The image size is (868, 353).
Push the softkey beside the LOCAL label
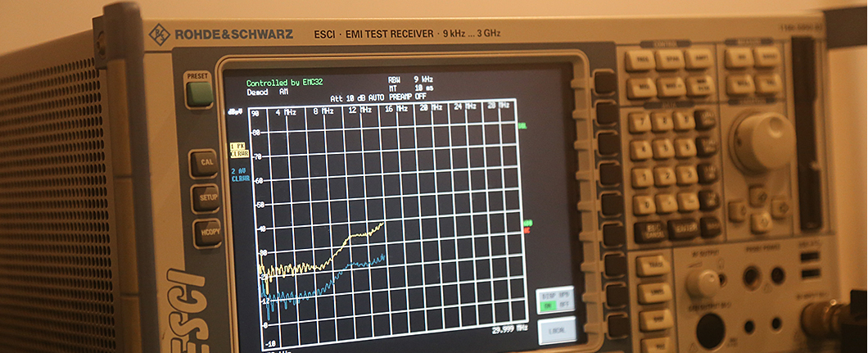click(618, 327)
